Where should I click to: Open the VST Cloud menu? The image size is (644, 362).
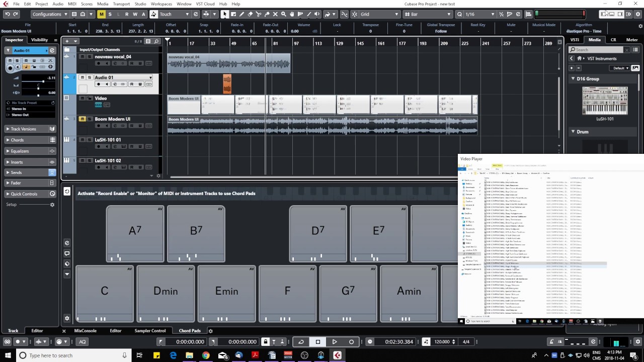pyautogui.click(x=205, y=4)
